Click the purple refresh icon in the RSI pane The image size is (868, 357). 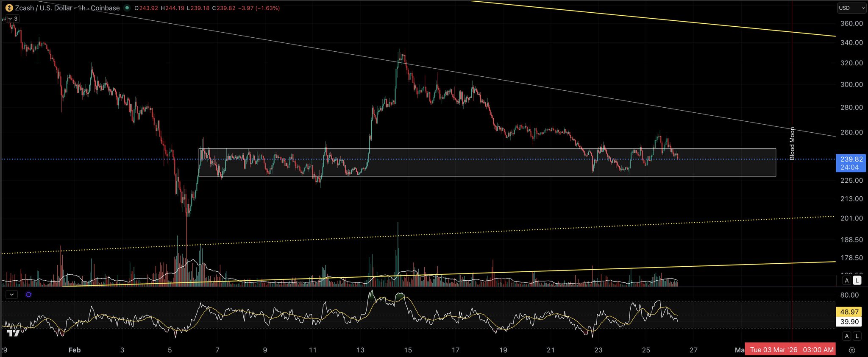pyautogui.click(x=28, y=294)
